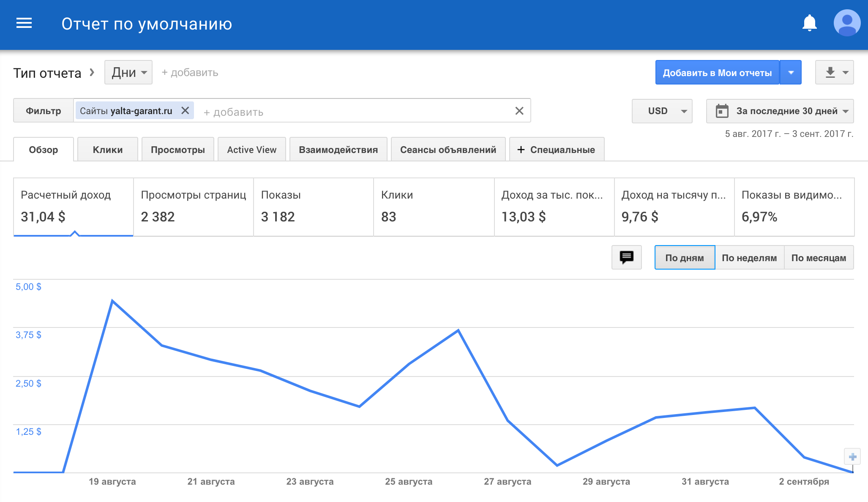Open the Active View tab

pyautogui.click(x=251, y=150)
